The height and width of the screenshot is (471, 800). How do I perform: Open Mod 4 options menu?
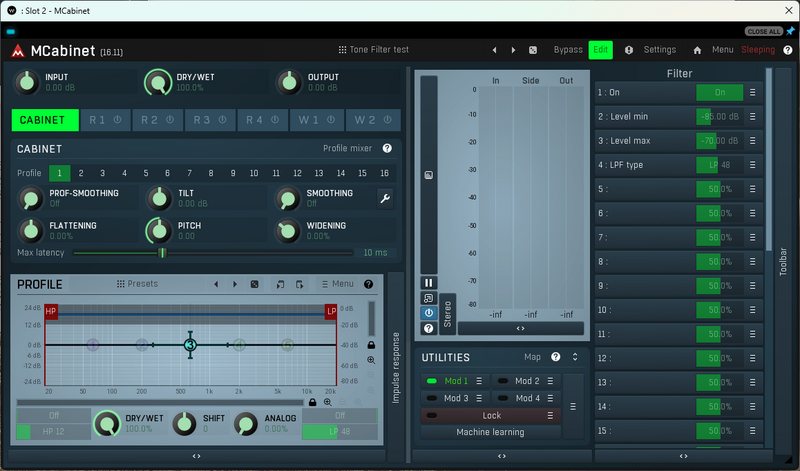coord(550,398)
